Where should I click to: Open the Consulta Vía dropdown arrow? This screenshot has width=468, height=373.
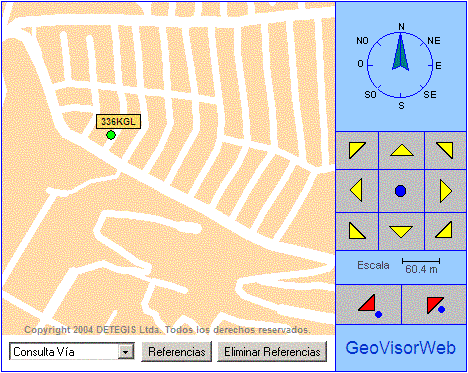[x=126, y=352]
